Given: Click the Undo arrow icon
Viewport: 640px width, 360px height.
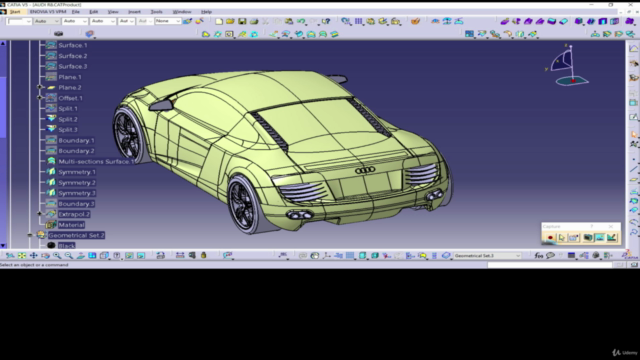Looking at the screenshot, I should (x=301, y=21).
